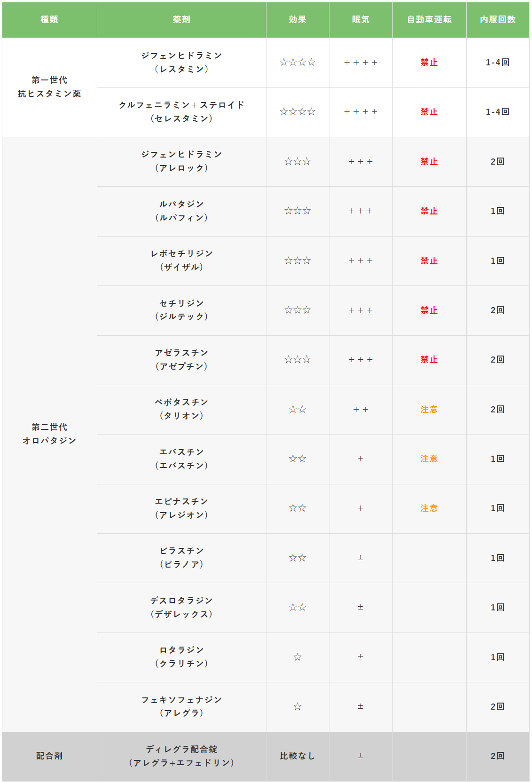
Task: Click the four-star rating for セレスタミン
Action: [297, 112]
